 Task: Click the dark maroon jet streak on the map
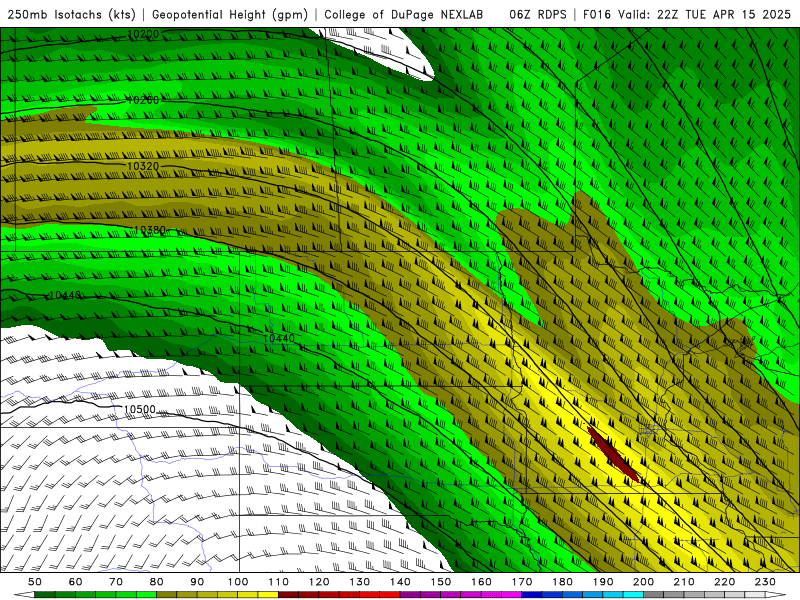click(613, 455)
